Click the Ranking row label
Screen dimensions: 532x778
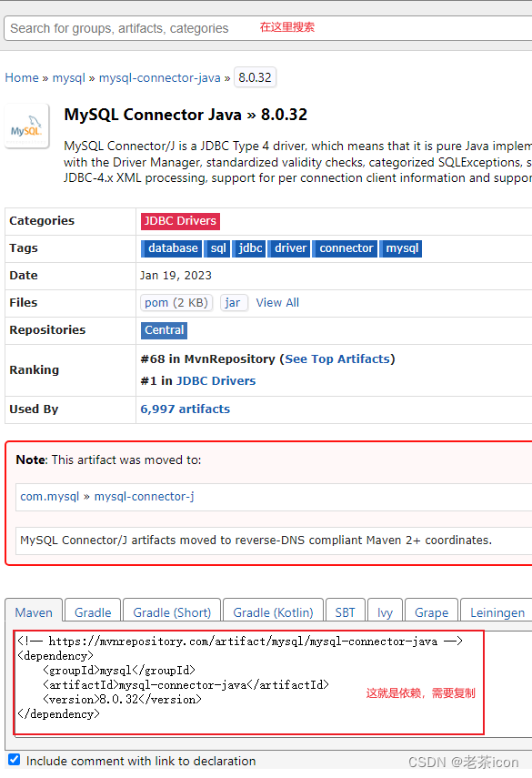click(35, 370)
